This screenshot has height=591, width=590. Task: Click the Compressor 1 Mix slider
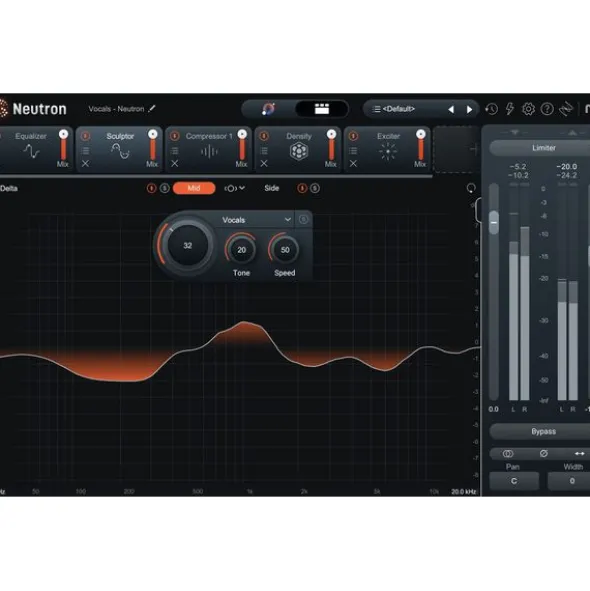coord(242,145)
